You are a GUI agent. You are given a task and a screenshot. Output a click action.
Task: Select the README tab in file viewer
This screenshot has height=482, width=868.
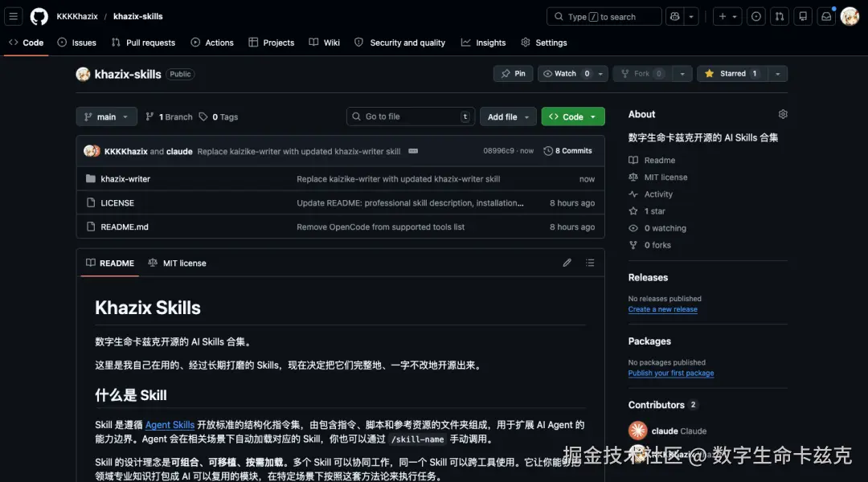coord(110,263)
